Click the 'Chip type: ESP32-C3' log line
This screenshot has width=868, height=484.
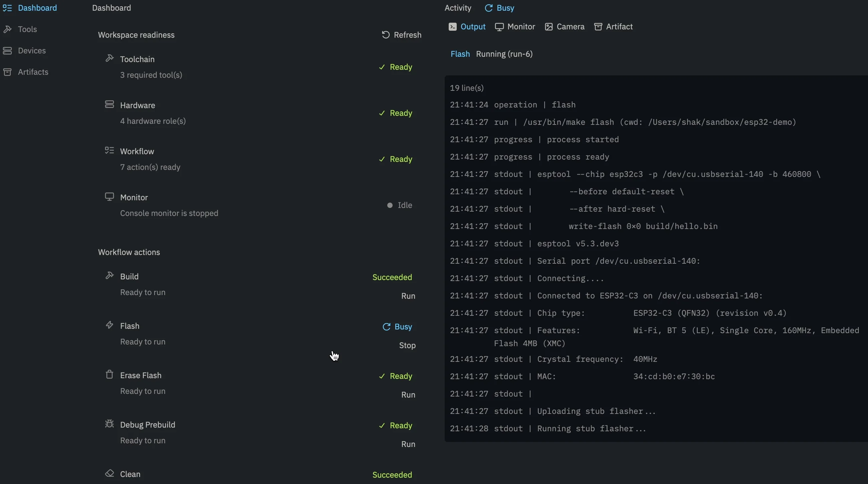tap(618, 313)
